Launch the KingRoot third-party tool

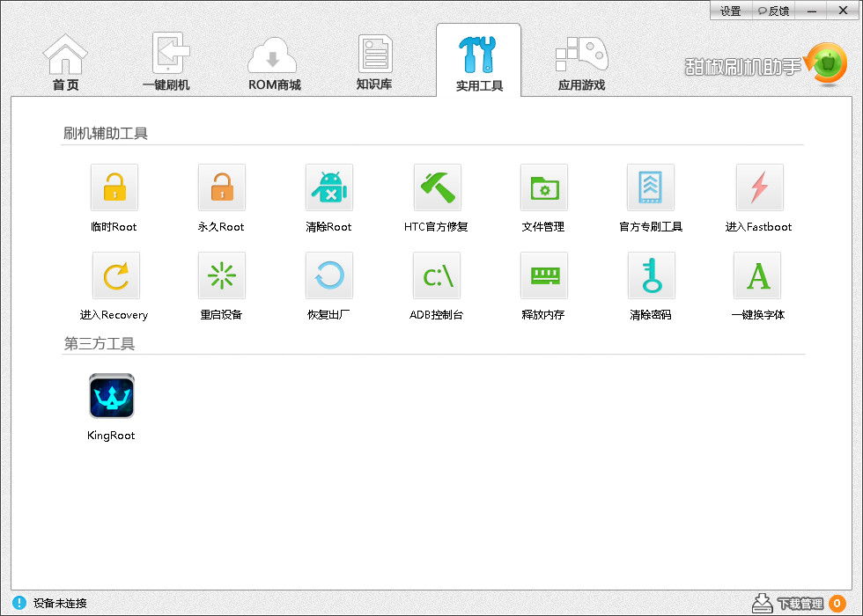click(112, 396)
